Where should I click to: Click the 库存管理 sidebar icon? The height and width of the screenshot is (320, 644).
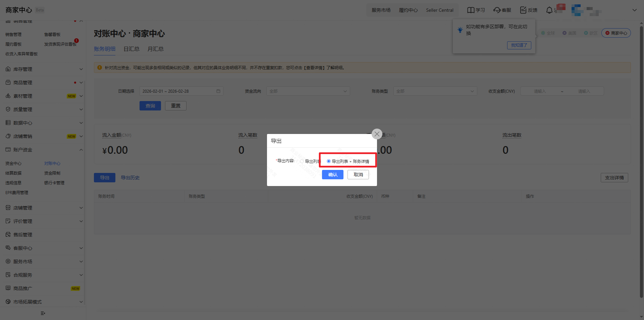coord(8,69)
